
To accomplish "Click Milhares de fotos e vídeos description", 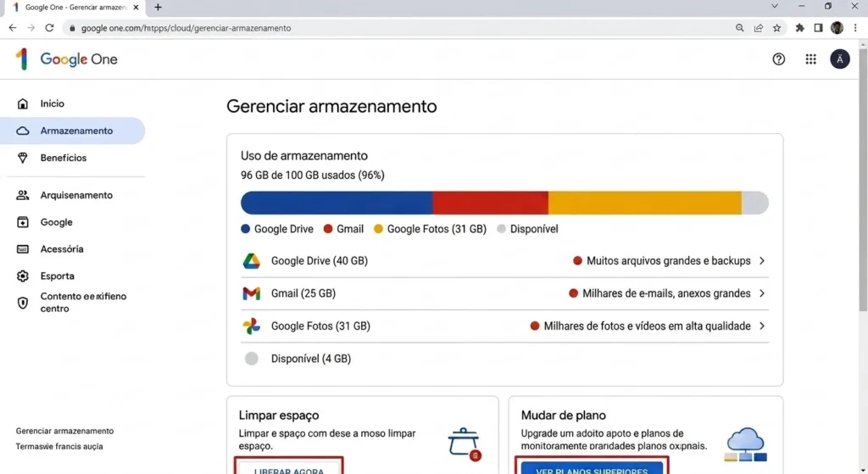I will pyautogui.click(x=647, y=326).
